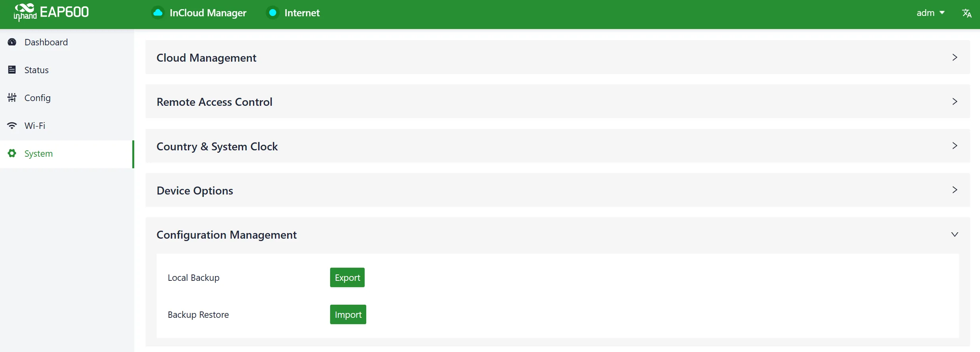Viewport: 980px width, 352px height.
Task: Select Config in the sidebar
Action: tap(67, 98)
